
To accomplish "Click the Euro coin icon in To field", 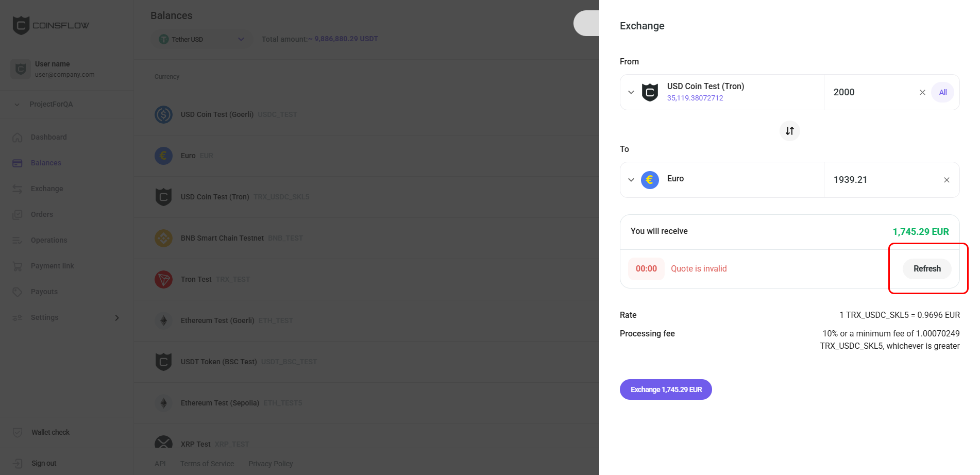I will pos(650,180).
